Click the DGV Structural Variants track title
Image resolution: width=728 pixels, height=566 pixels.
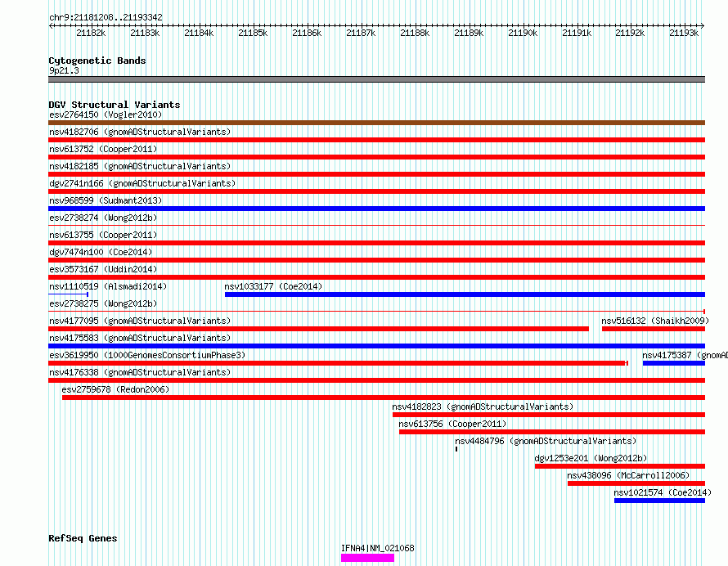(x=115, y=105)
